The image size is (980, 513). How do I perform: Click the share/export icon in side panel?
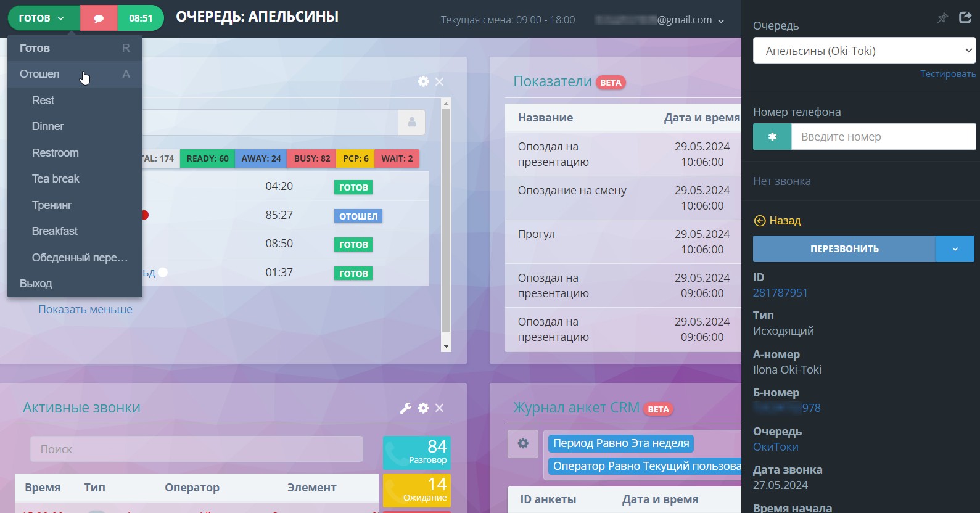(x=966, y=17)
